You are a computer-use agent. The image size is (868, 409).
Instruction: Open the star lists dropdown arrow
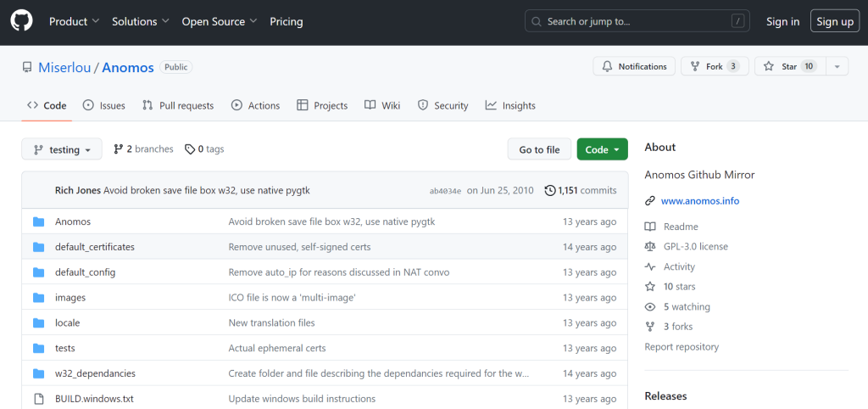tap(836, 66)
